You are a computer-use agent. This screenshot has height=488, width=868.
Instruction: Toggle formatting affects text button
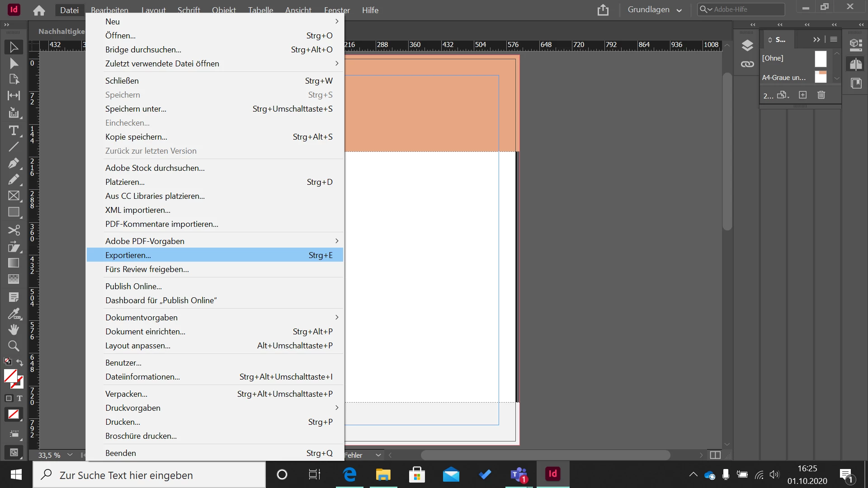point(19,398)
